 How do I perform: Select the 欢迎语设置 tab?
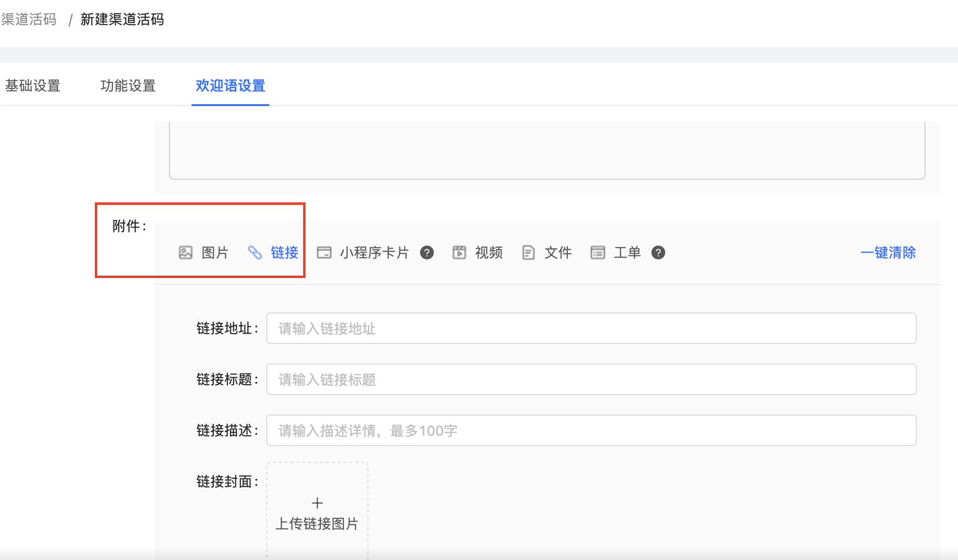click(x=230, y=86)
